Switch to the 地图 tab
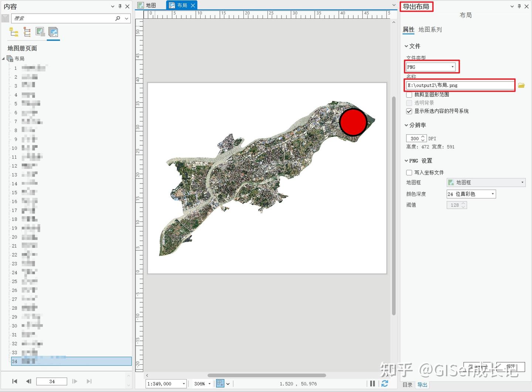Screen dimensions: 532x392 pyautogui.click(x=150, y=5)
